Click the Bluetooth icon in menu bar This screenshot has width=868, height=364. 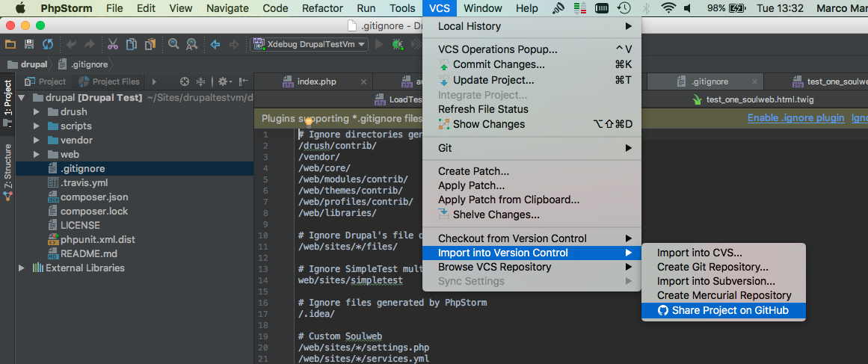645,8
